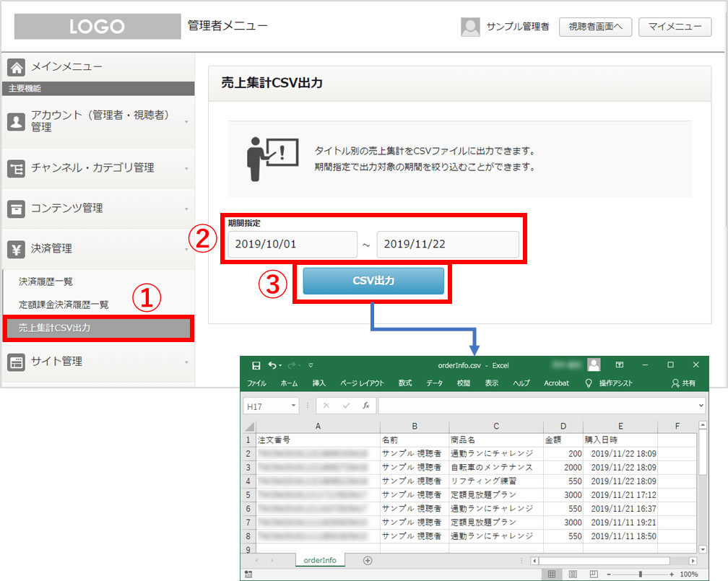Click the Excel account profile picture
This screenshot has width=728, height=581.
[594, 364]
